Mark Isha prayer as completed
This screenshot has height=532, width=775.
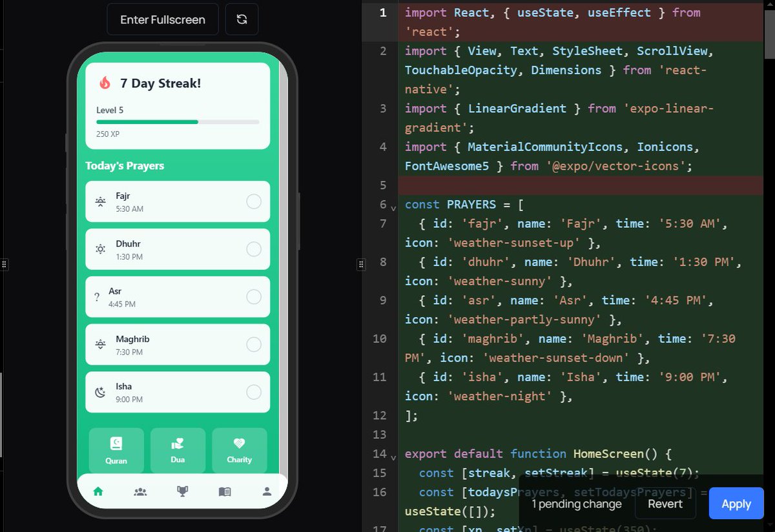coord(254,392)
